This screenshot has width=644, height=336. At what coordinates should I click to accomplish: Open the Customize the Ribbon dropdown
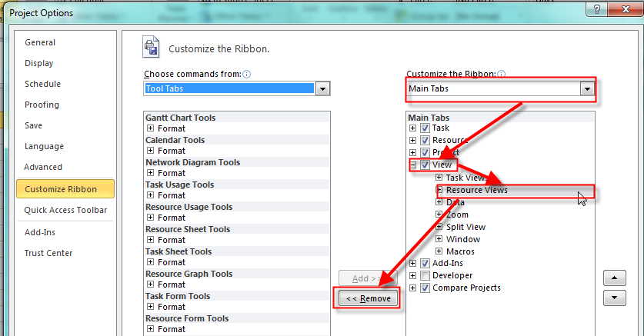pyautogui.click(x=587, y=88)
